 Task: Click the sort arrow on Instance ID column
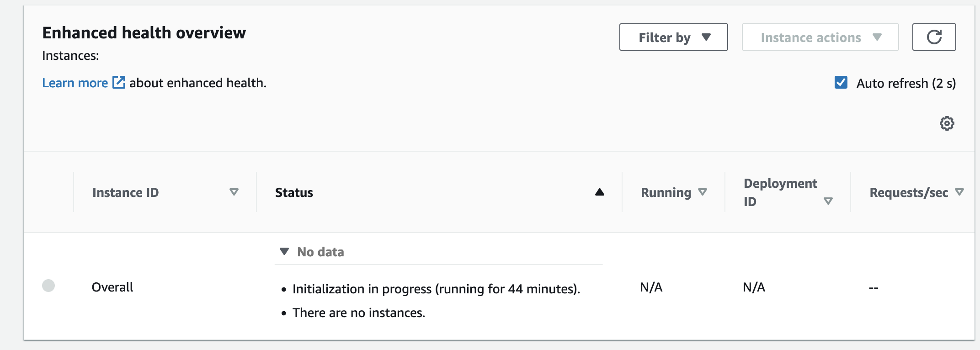(x=234, y=192)
